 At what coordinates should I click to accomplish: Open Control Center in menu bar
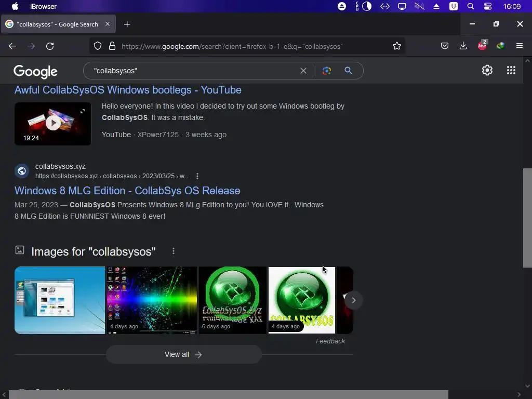tap(487, 6)
